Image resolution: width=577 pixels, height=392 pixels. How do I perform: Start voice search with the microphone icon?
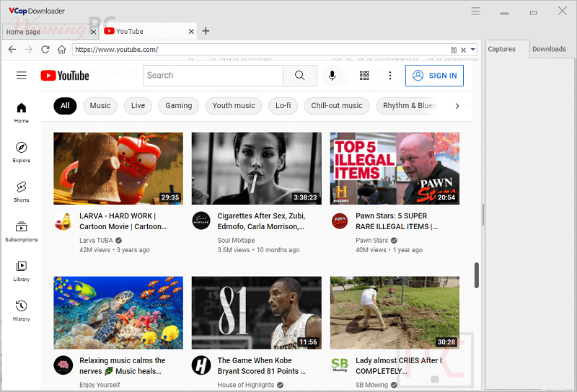pos(332,76)
